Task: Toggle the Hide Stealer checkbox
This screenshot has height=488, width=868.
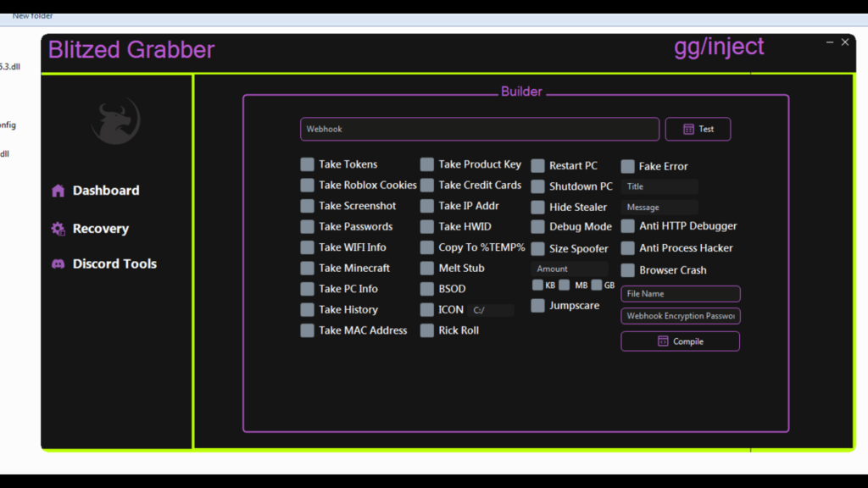Action: [x=537, y=207]
